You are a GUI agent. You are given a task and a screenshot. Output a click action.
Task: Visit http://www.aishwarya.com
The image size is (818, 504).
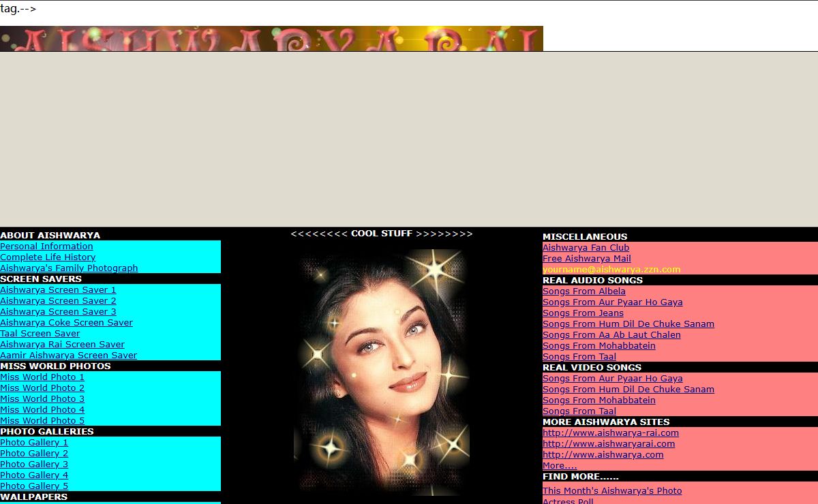coord(603,455)
